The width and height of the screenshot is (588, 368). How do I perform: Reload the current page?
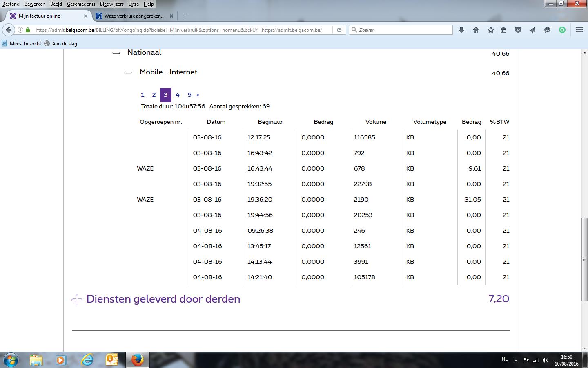tap(339, 30)
